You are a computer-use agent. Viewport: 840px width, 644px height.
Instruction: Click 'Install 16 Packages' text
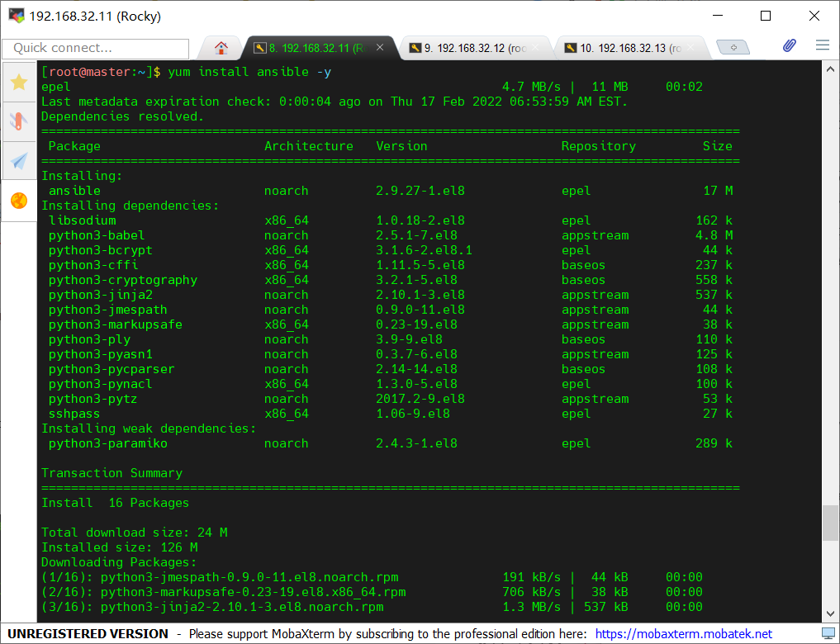click(115, 503)
